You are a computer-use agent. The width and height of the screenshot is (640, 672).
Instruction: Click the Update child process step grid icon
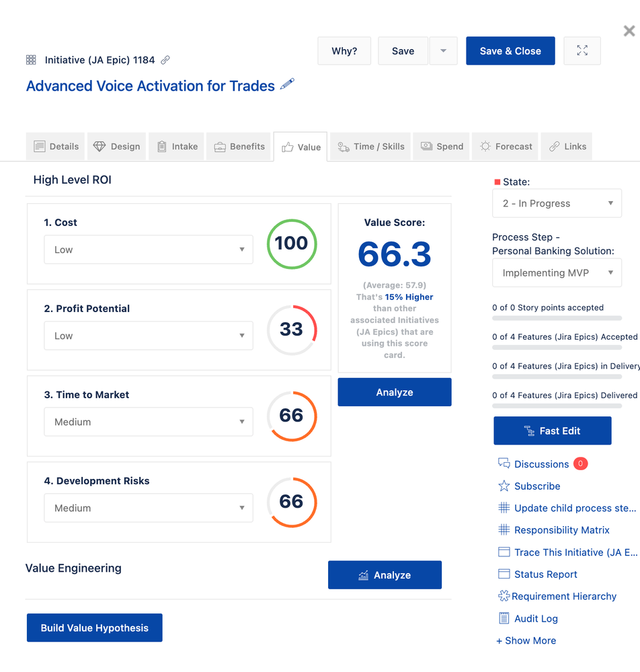tap(504, 508)
